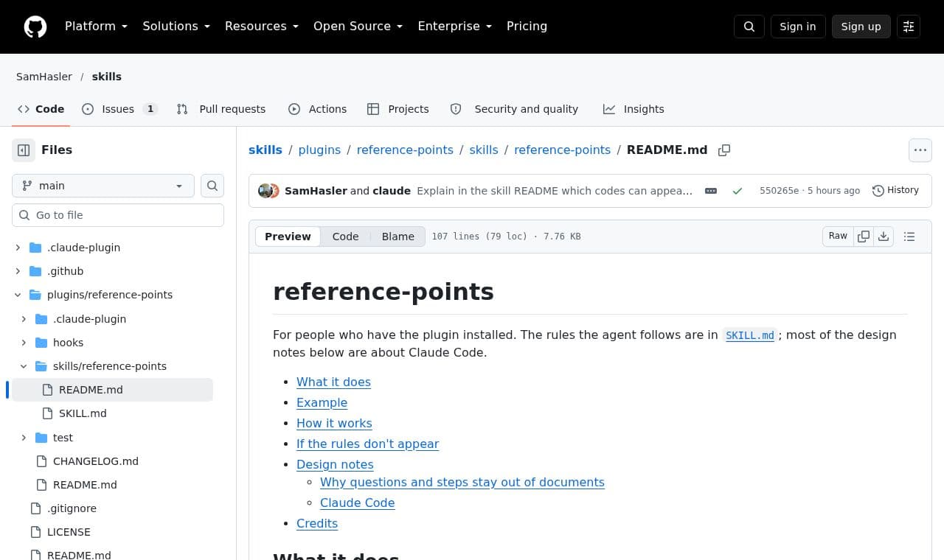The width and height of the screenshot is (944, 560).
Task: Open the main branch dropdown
Action: tap(103, 186)
